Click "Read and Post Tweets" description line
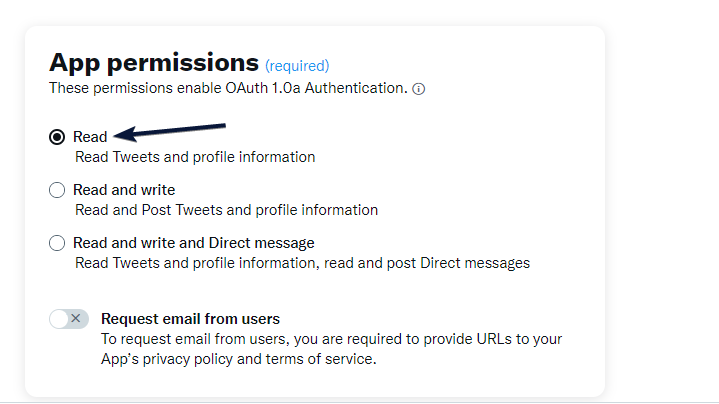This screenshot has width=719, height=404. (x=226, y=210)
